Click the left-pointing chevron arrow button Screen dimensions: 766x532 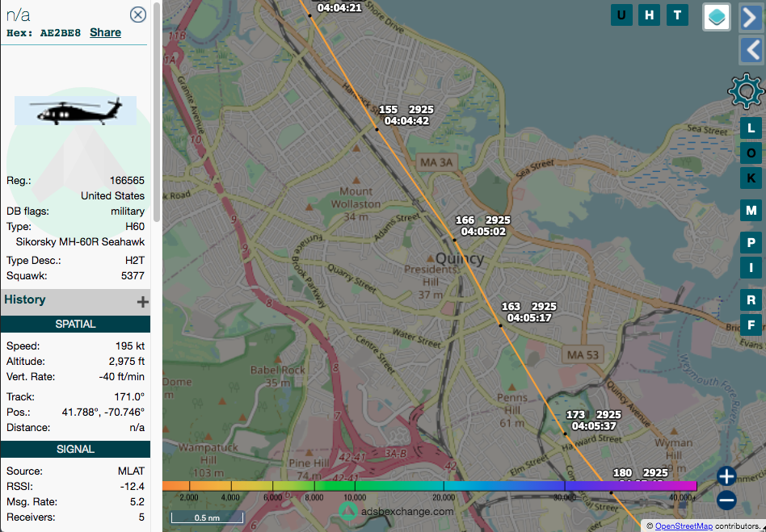pos(751,50)
